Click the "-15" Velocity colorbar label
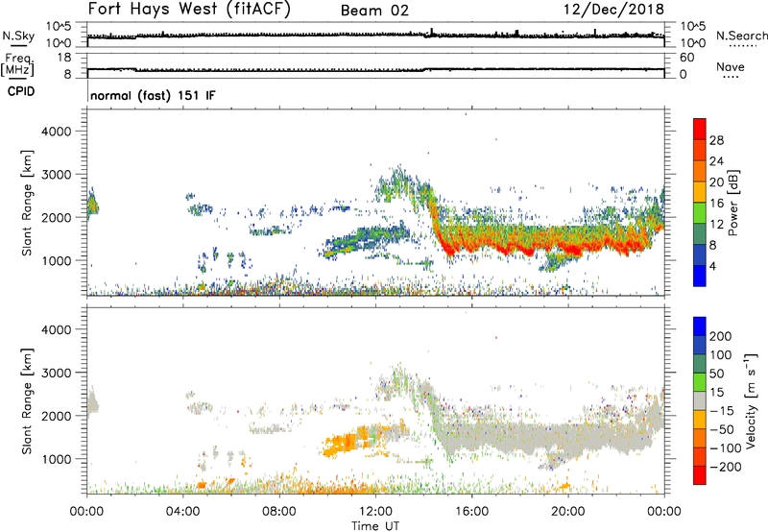The image size is (768, 532). pyautogui.click(x=721, y=411)
